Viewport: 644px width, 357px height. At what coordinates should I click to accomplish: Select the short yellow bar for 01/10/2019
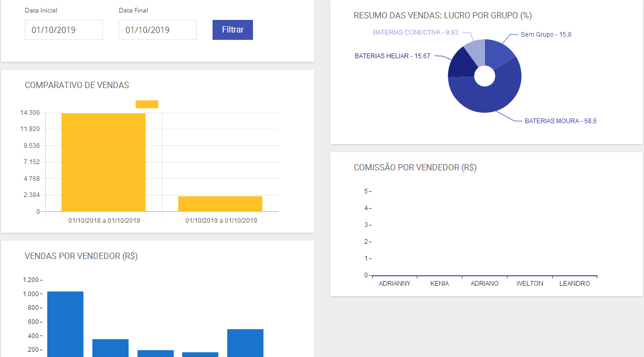tap(220, 203)
